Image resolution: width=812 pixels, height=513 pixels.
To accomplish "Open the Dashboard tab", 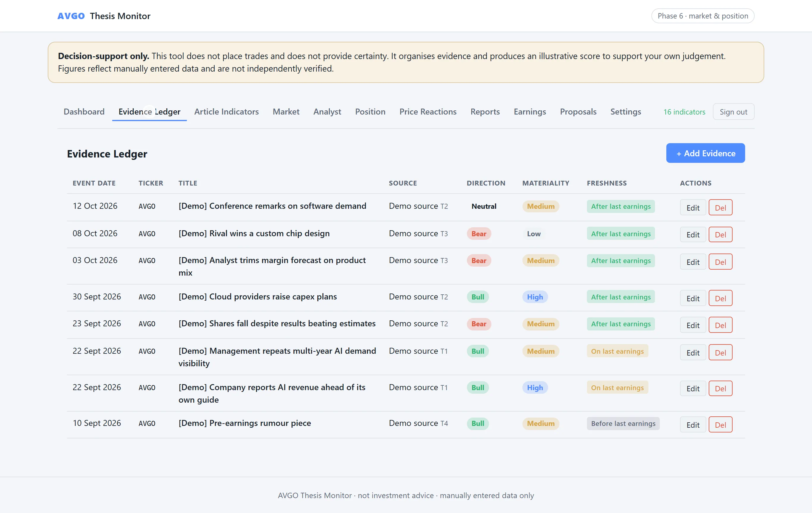I will click(84, 112).
